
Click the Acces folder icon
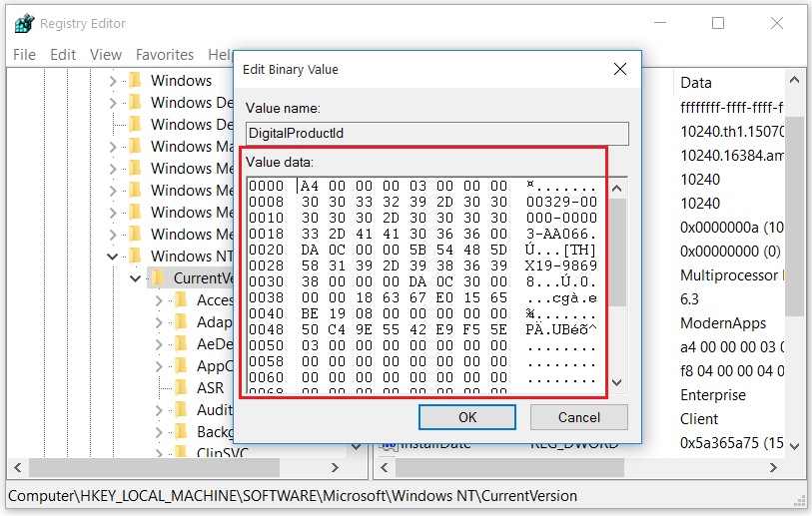181,300
